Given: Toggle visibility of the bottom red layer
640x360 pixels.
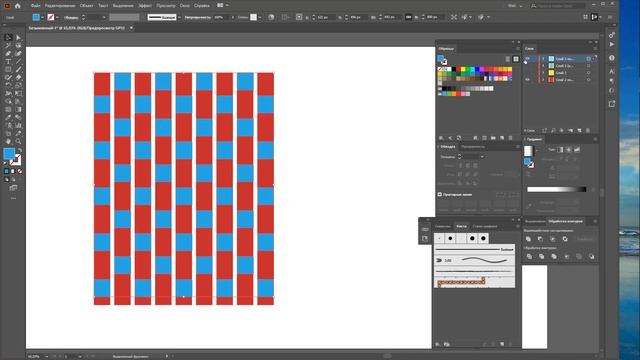Looking at the screenshot, I should point(528,80).
